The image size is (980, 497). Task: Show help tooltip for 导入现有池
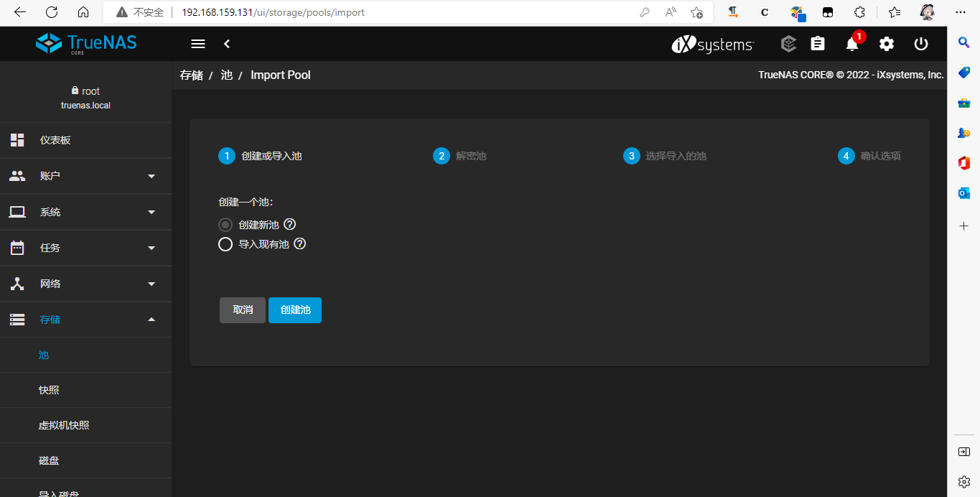[300, 244]
